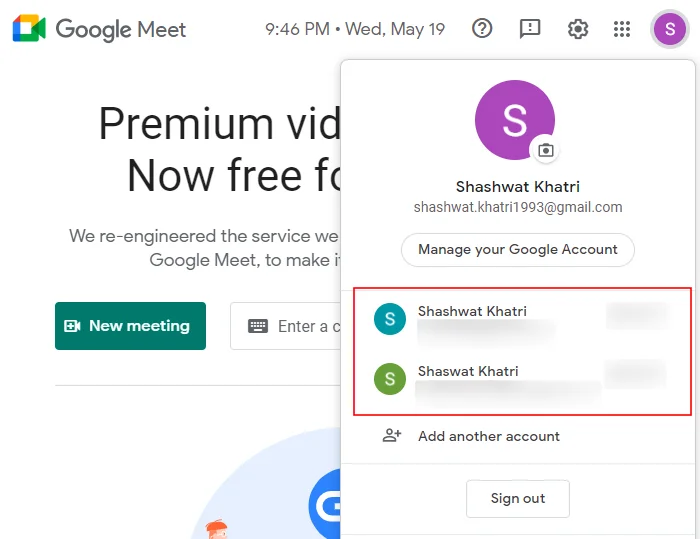Click the purple S account avatar in header

[x=670, y=29]
